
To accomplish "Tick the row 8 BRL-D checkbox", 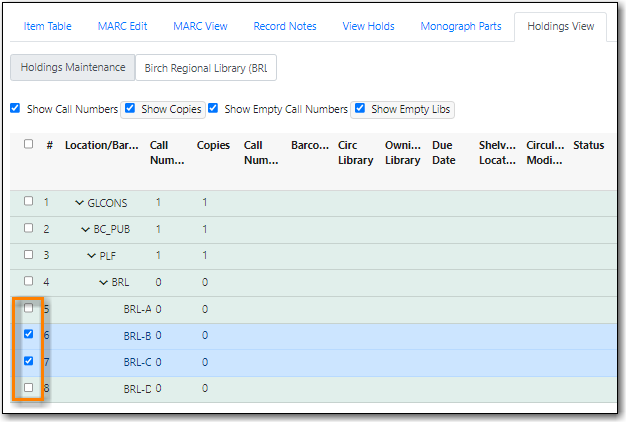I will (29, 386).
